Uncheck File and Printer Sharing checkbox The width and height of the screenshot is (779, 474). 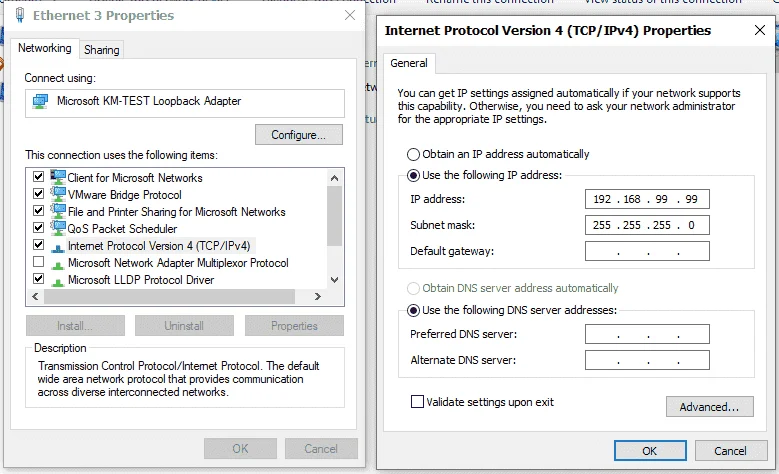click(38, 210)
